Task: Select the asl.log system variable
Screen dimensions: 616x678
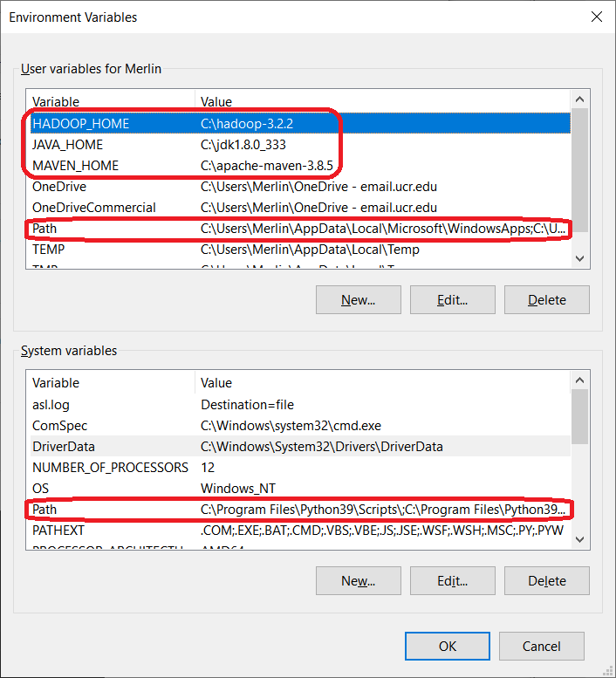Action: (x=300, y=405)
